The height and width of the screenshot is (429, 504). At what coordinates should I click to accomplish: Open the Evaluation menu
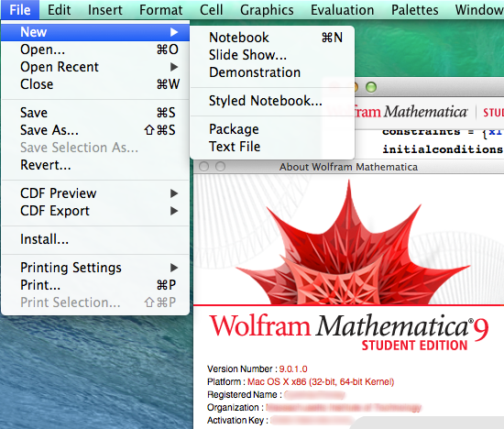tap(343, 10)
